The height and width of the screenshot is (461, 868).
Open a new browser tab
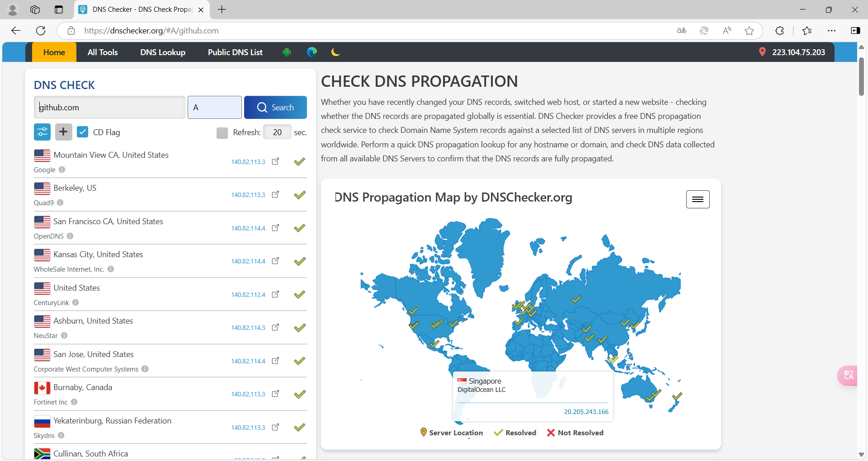point(222,9)
